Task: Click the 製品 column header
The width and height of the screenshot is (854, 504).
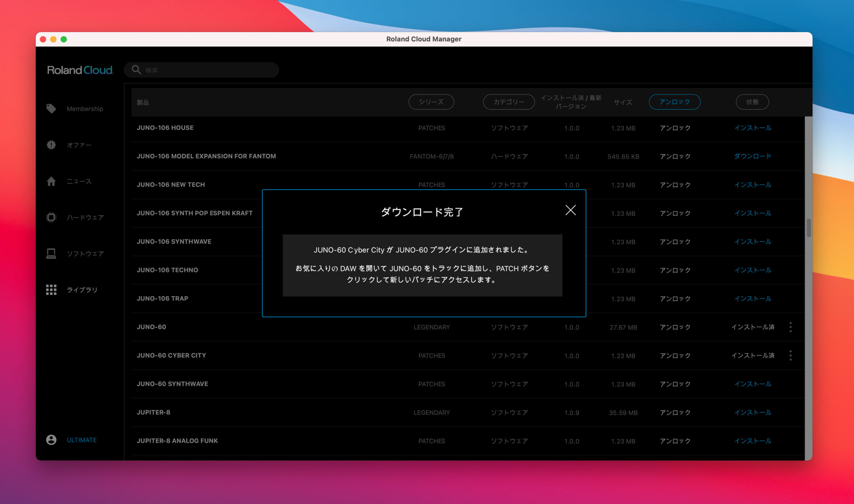Action: pyautogui.click(x=143, y=102)
